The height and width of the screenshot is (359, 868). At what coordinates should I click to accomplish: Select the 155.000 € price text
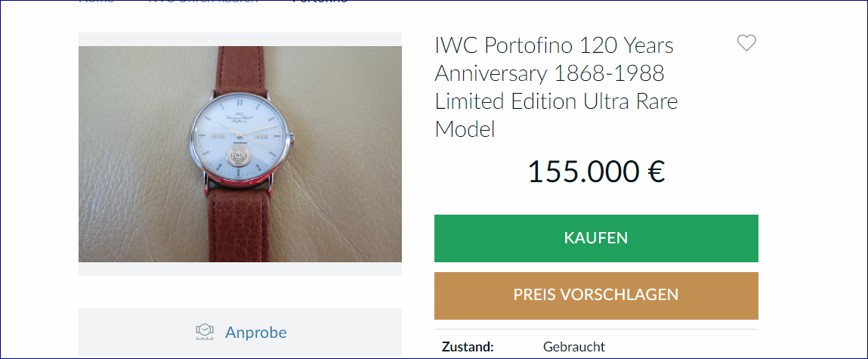(x=596, y=172)
